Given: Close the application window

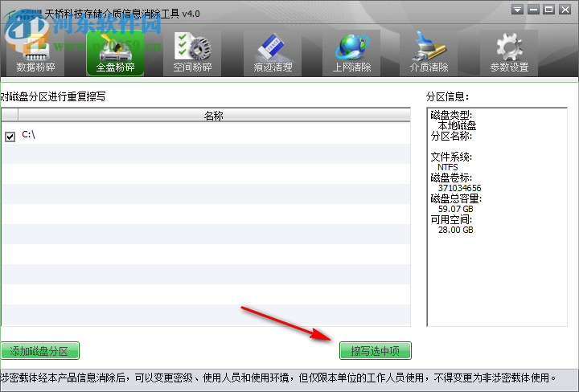Looking at the screenshot, I should coord(565,10).
